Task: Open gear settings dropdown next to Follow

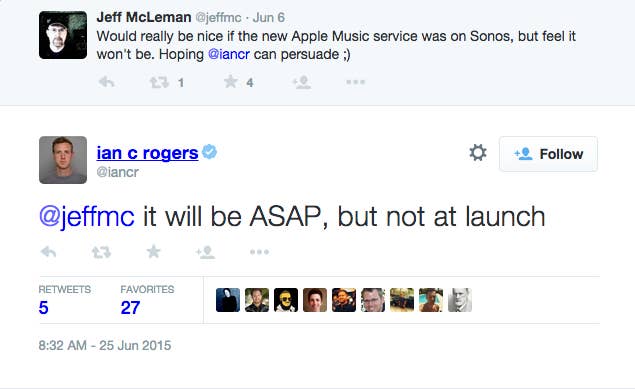Action: pos(478,153)
